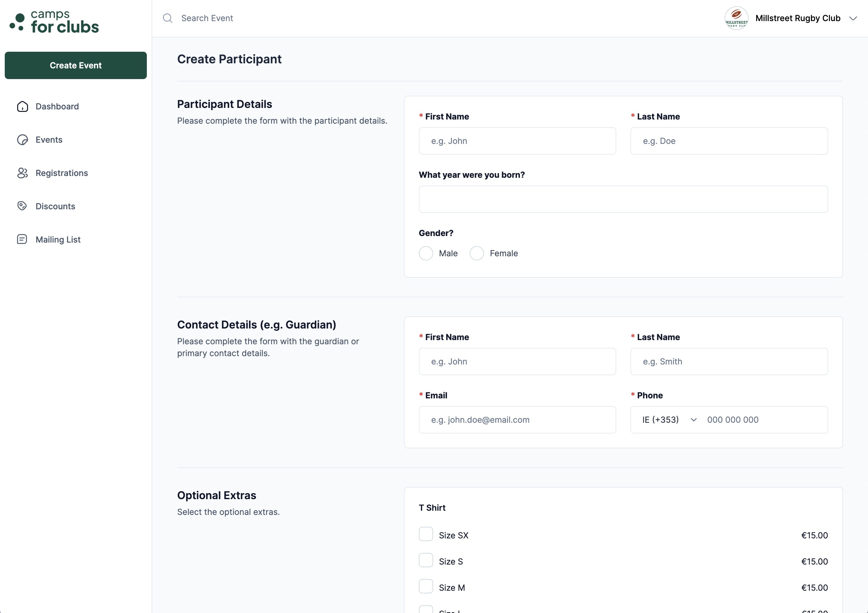Focus the participant First Name field

click(x=517, y=141)
